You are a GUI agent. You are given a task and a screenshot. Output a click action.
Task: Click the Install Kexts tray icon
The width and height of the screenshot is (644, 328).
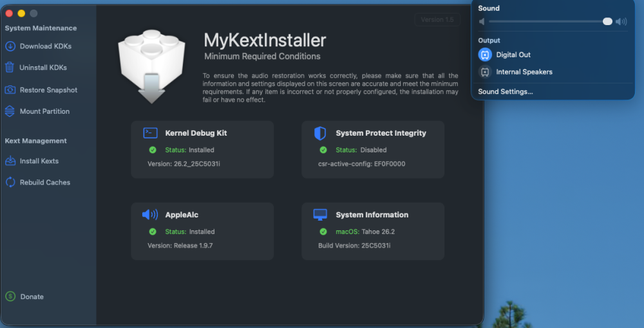(10, 161)
